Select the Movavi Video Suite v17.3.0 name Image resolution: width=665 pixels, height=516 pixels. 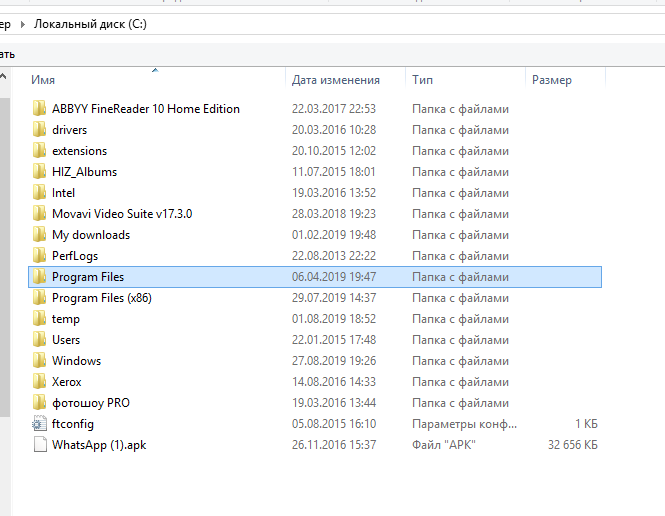click(122, 213)
